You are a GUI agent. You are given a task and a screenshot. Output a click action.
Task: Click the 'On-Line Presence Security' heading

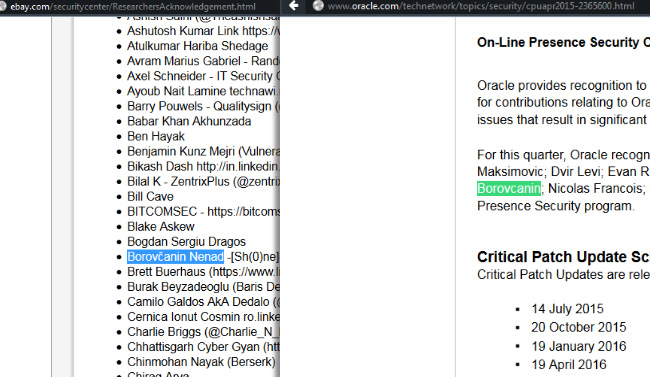(563, 42)
